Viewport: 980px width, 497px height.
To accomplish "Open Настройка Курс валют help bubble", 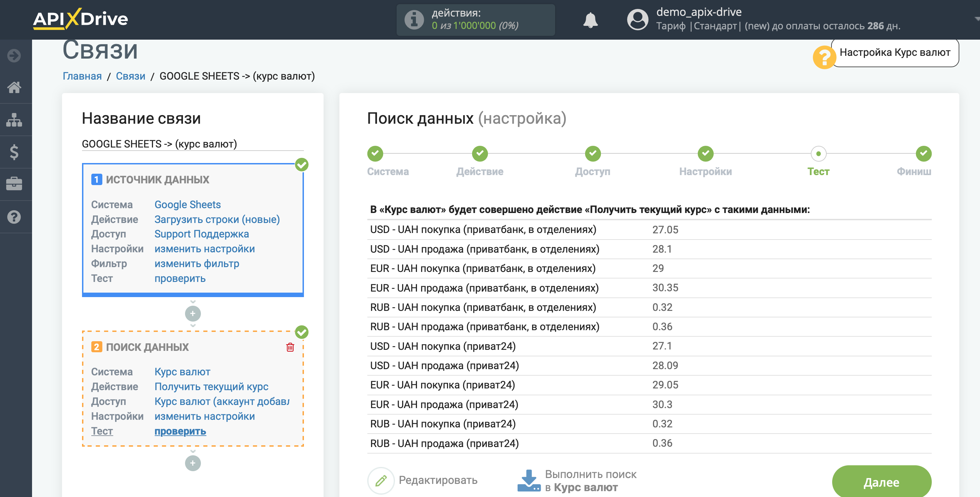I will point(895,52).
